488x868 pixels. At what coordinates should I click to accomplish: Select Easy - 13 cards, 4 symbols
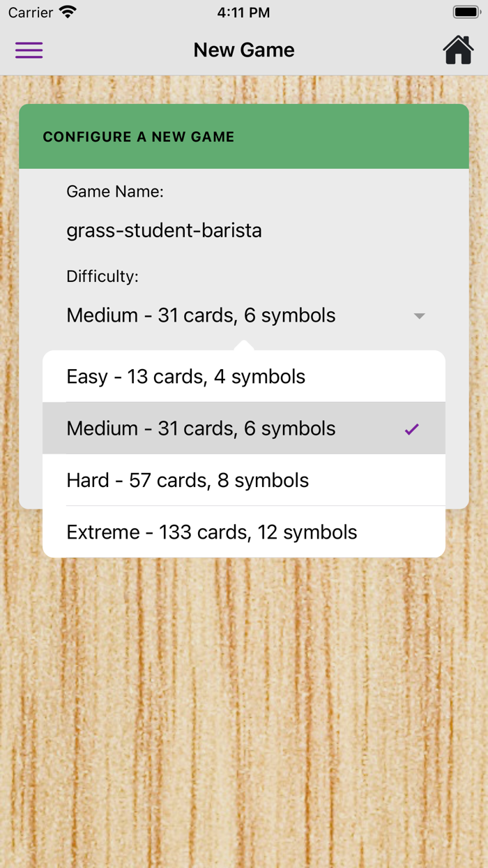pos(185,377)
